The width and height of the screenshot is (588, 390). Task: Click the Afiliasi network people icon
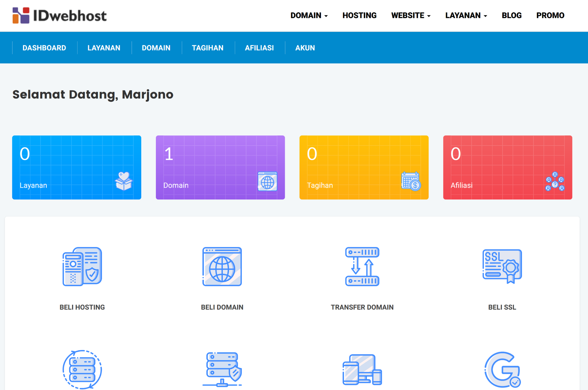coord(555,181)
